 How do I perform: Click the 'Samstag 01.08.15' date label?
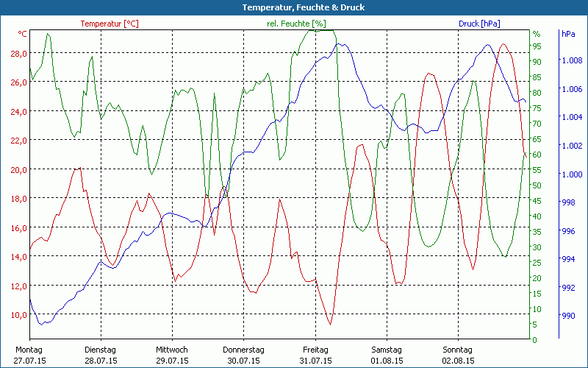point(387,355)
